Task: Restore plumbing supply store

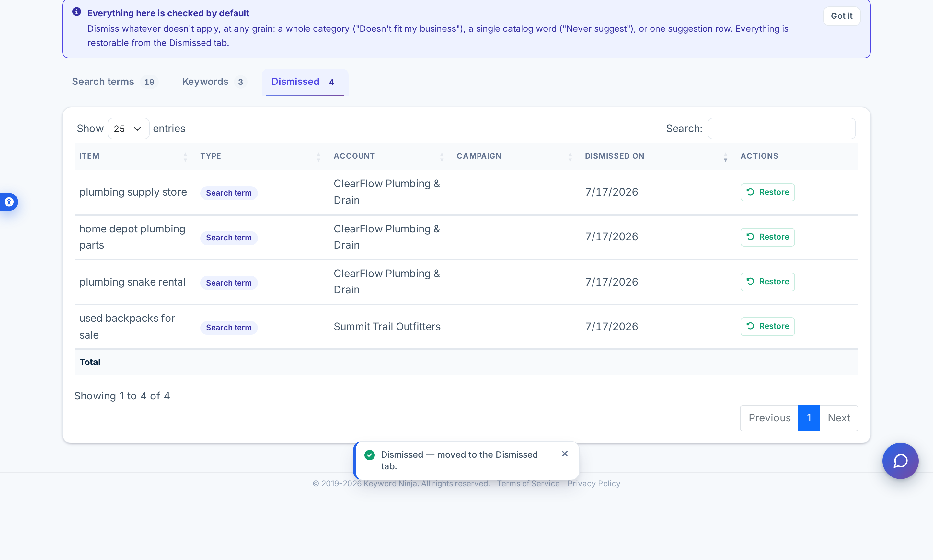Action: pyautogui.click(x=768, y=192)
